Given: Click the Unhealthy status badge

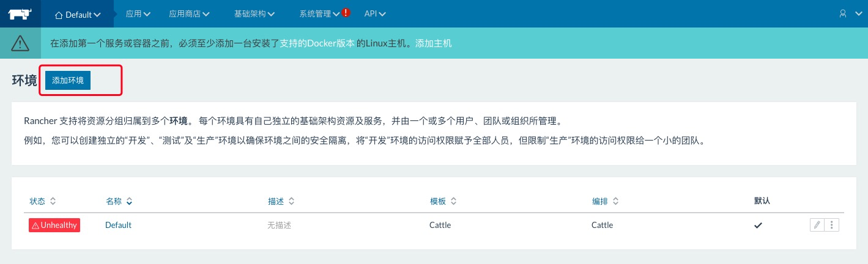Looking at the screenshot, I should 54,225.
